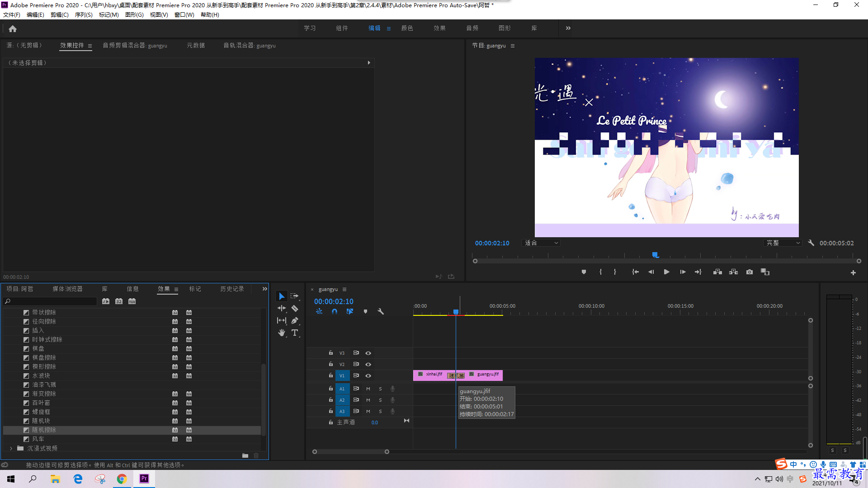Open the 序列(S) menu

tap(84, 15)
